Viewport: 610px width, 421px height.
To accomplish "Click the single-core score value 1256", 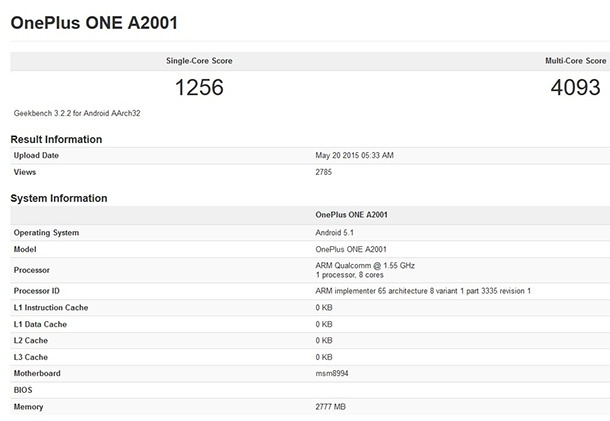I will (x=199, y=87).
